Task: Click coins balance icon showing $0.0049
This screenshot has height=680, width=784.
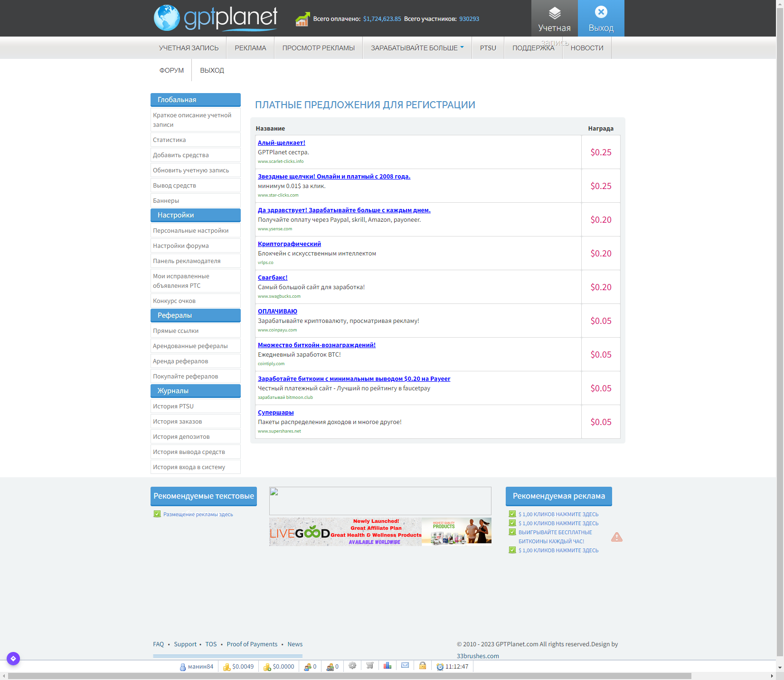Action: point(227,667)
